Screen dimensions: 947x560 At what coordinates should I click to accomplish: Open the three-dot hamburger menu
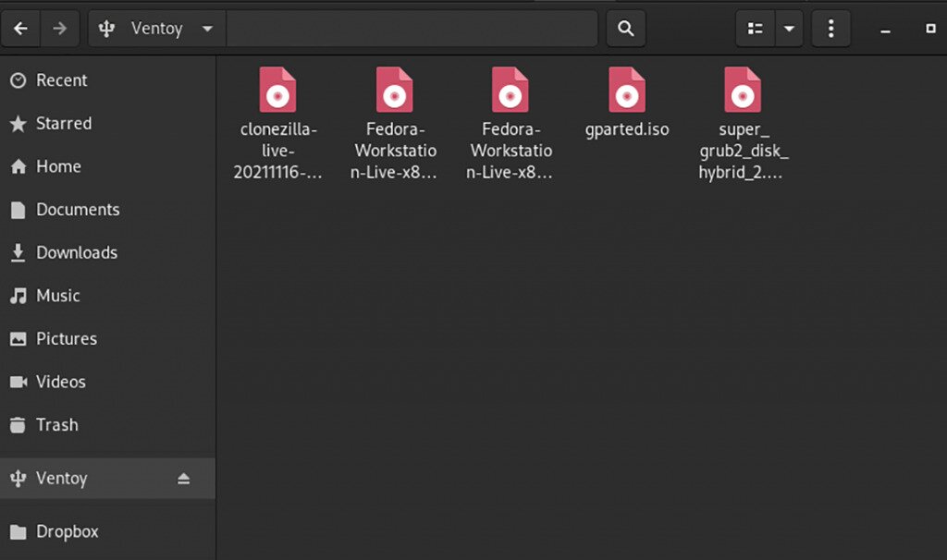pos(830,28)
